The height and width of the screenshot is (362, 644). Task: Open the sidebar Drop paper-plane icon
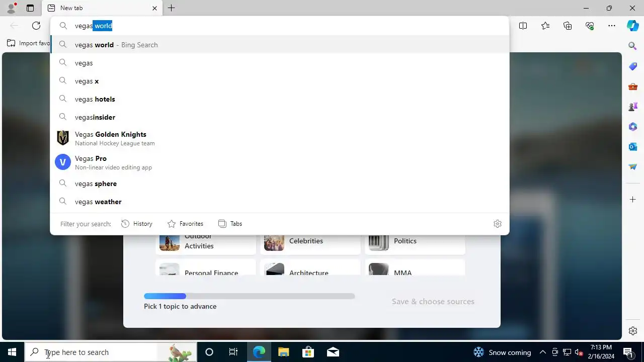coord(633,167)
